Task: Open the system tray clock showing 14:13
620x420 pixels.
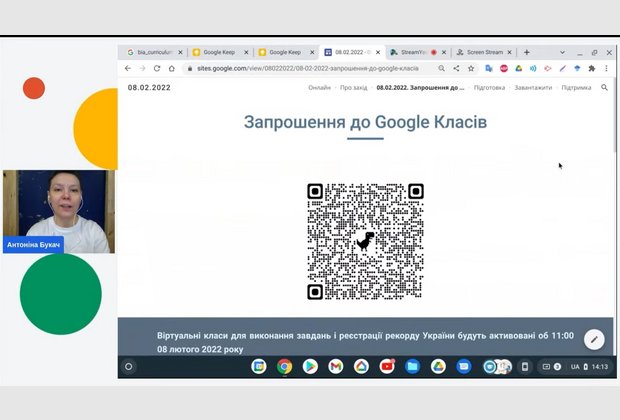Action: (x=599, y=367)
